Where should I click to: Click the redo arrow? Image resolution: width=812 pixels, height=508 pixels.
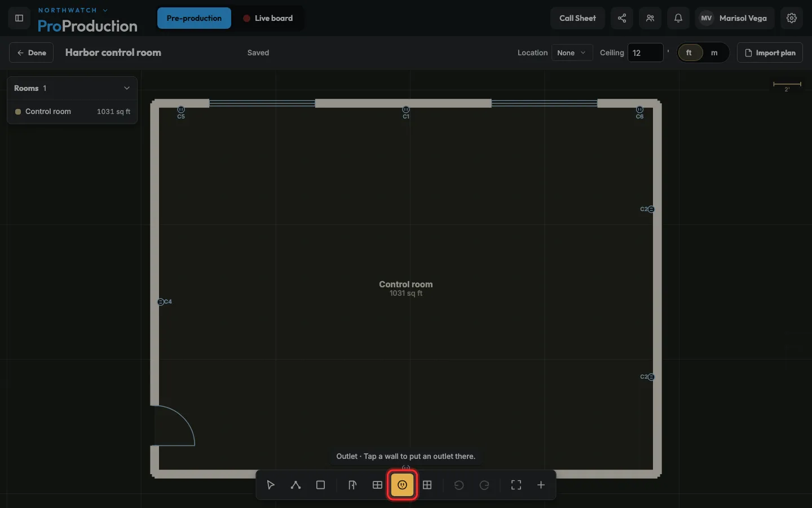pyautogui.click(x=484, y=485)
